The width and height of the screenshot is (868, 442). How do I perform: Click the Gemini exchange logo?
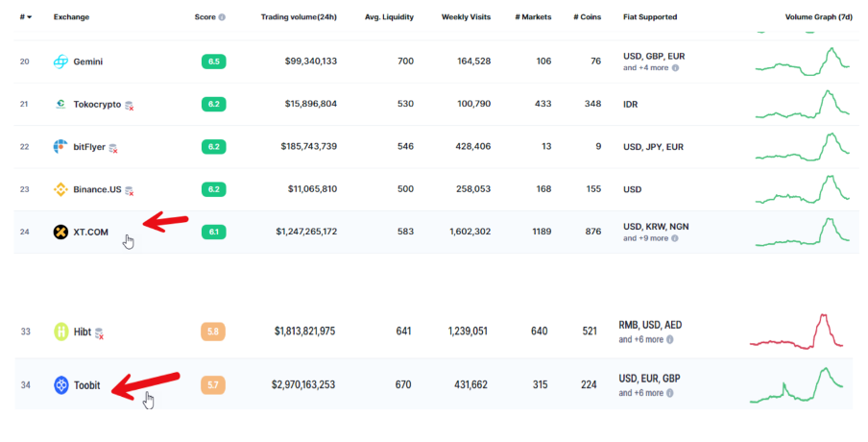tap(60, 61)
